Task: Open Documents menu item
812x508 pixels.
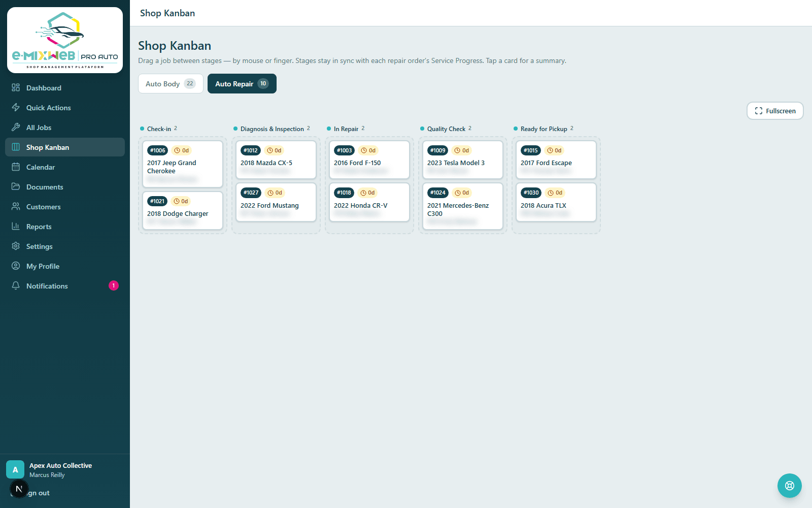Action: tap(65, 187)
